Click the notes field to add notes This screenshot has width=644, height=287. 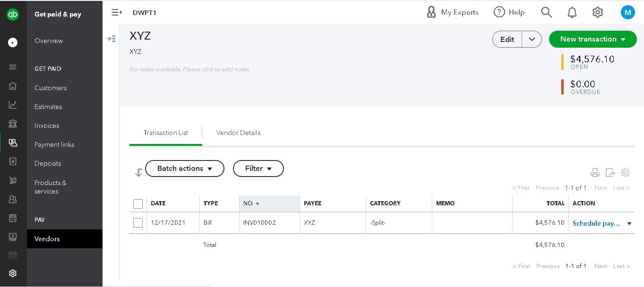click(190, 69)
